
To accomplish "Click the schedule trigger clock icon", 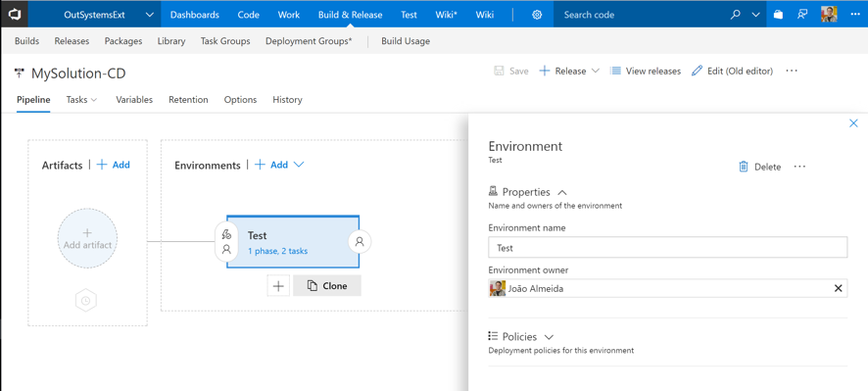I will pos(86,301).
